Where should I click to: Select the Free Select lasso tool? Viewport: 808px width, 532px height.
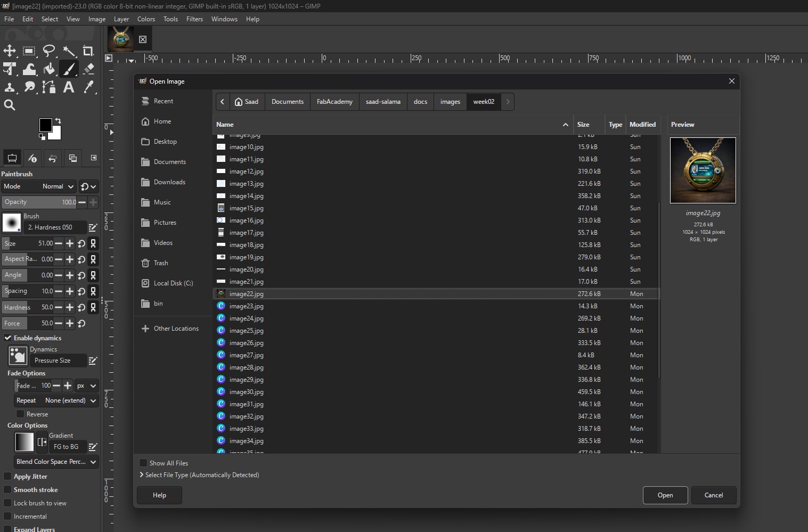49,51
